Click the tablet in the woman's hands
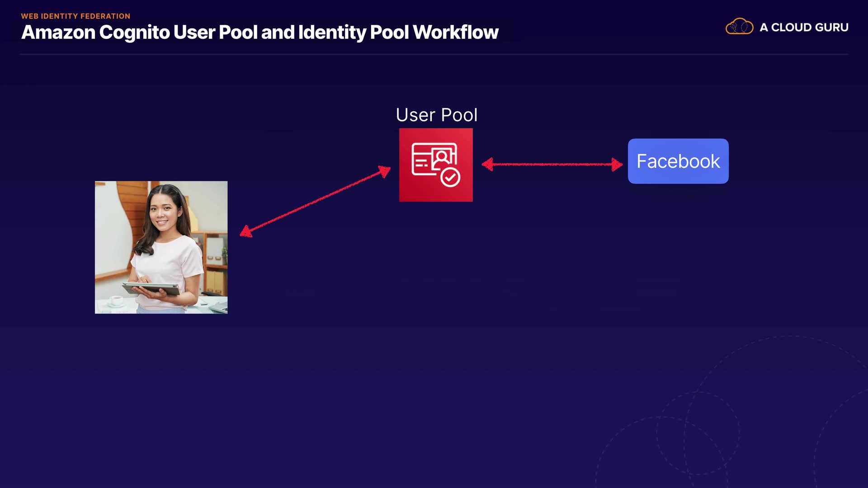The height and width of the screenshot is (488, 868). pos(151,288)
